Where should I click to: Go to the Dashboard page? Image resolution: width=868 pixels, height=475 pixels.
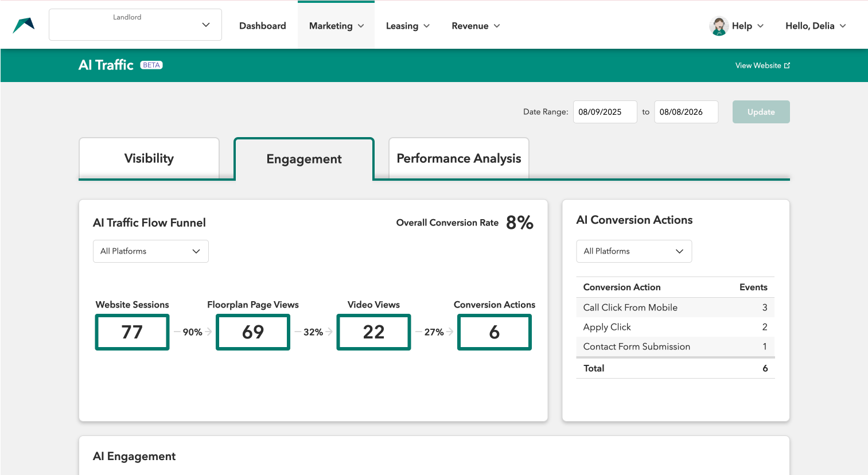263,26
